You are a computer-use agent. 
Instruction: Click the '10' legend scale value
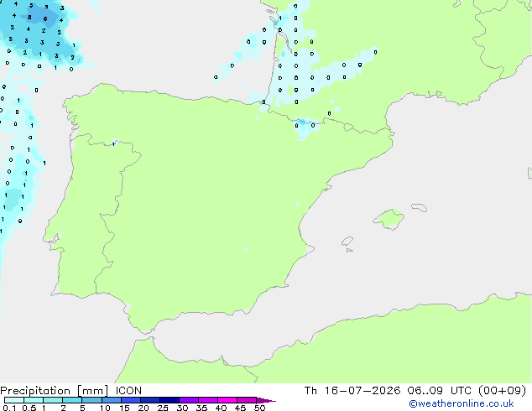pos(105,408)
